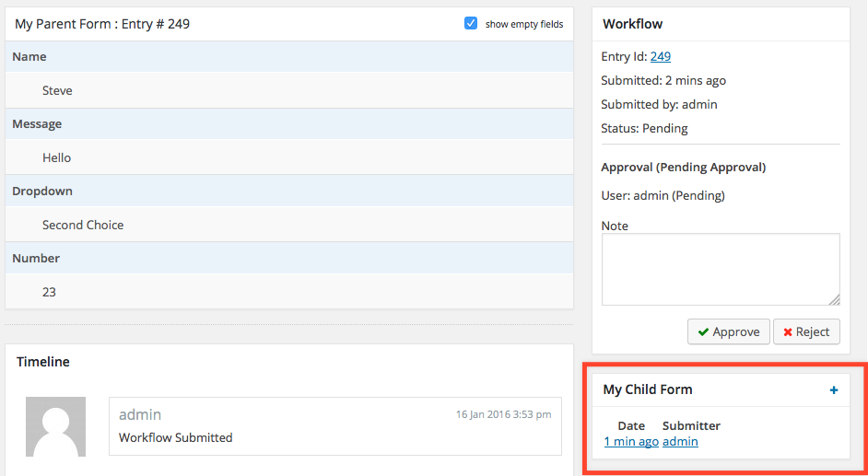Click the My Child Form panel title

(648, 389)
